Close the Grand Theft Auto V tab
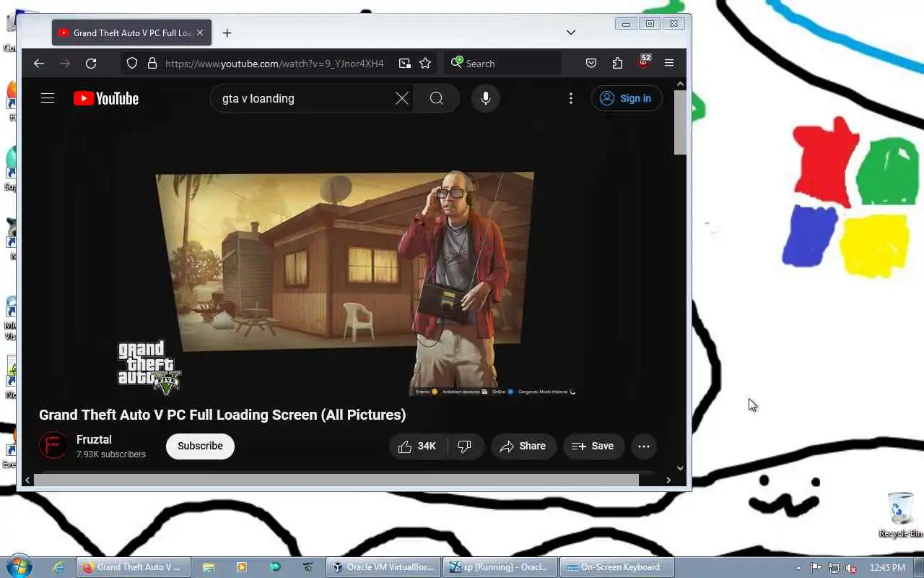Screen dimensions: 924x578 (x=200, y=33)
